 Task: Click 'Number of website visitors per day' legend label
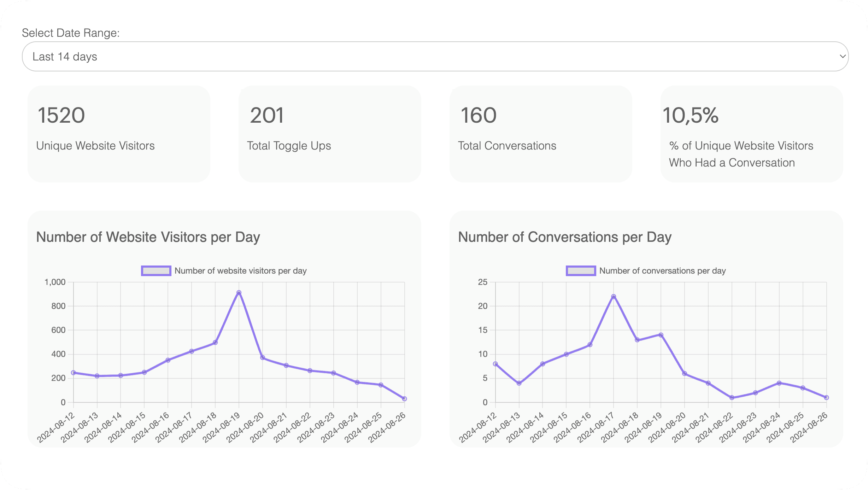tap(240, 271)
